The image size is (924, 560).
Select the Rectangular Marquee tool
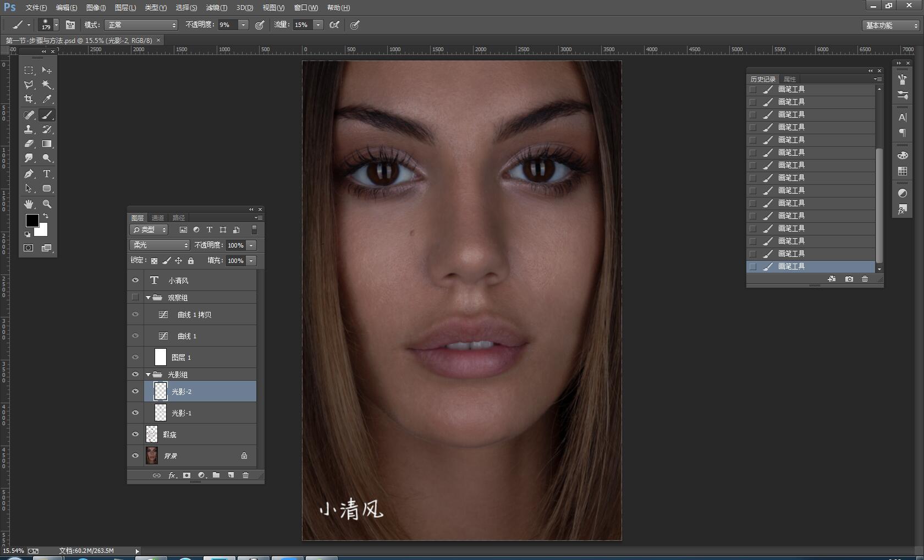click(29, 70)
